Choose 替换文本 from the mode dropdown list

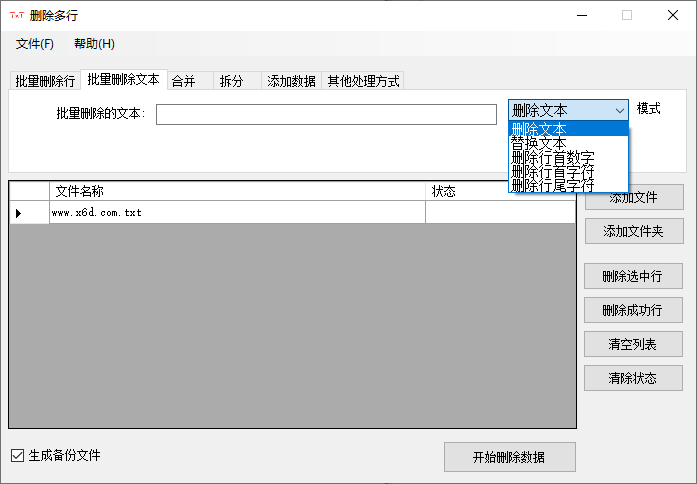538,143
